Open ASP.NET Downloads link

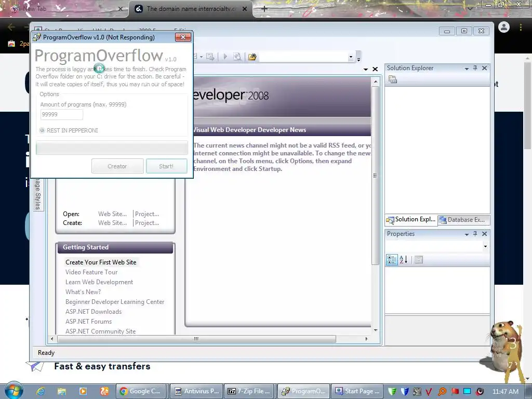[94, 312]
